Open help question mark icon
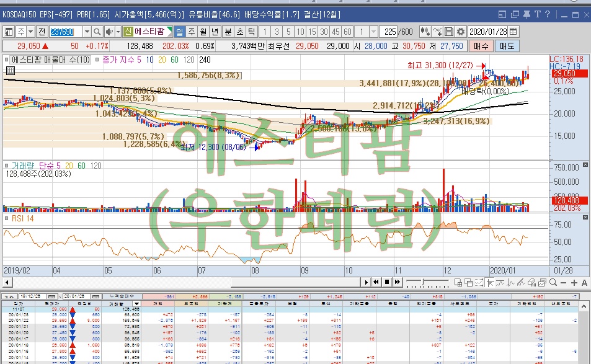 pos(548,14)
